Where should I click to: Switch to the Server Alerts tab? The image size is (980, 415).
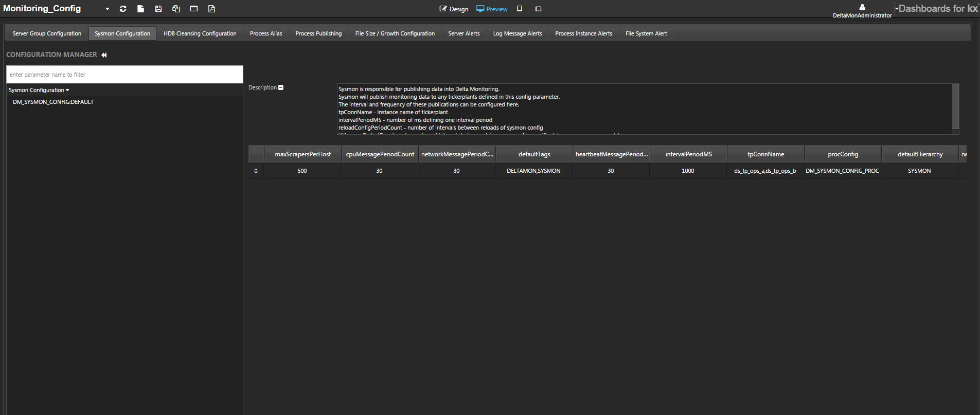pos(464,33)
